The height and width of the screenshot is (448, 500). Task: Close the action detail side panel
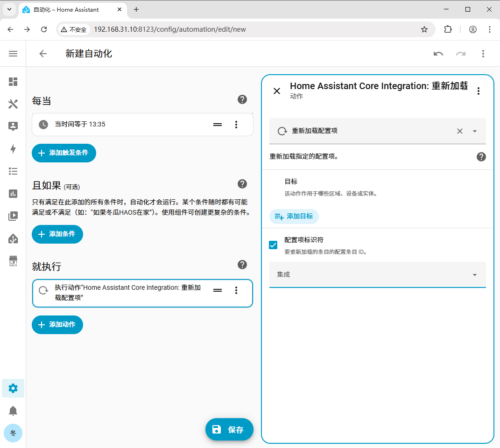[x=277, y=91]
